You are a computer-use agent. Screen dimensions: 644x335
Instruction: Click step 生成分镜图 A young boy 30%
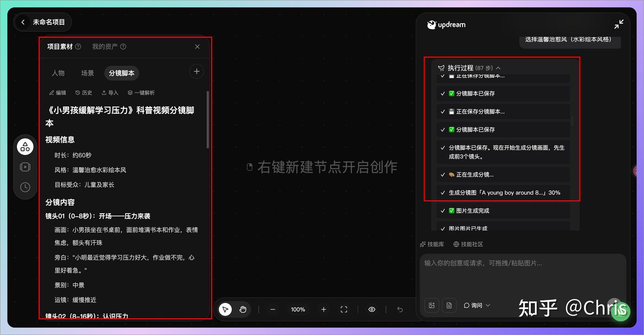pyautogui.click(x=504, y=193)
